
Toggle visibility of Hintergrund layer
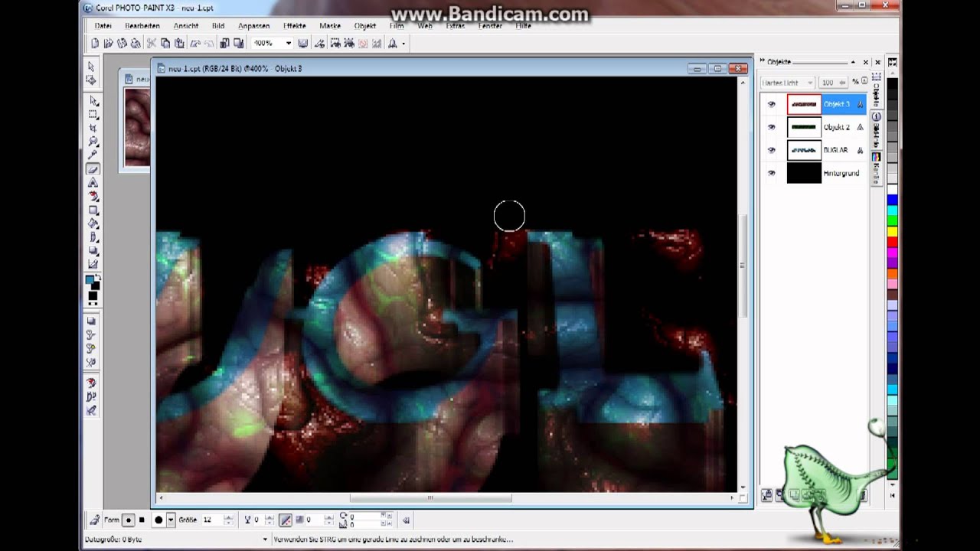pyautogui.click(x=772, y=173)
